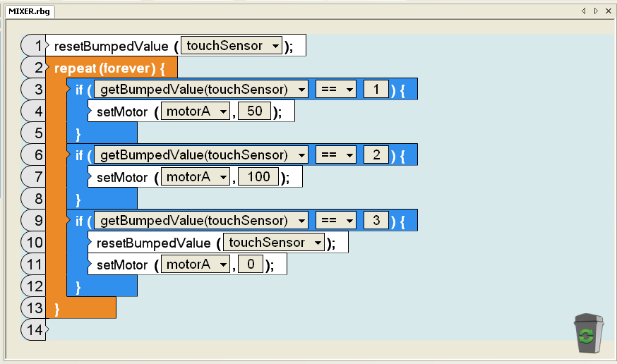This screenshot has height=364, width=617.
Task: Click line number 2 marker
Action: 35,68
